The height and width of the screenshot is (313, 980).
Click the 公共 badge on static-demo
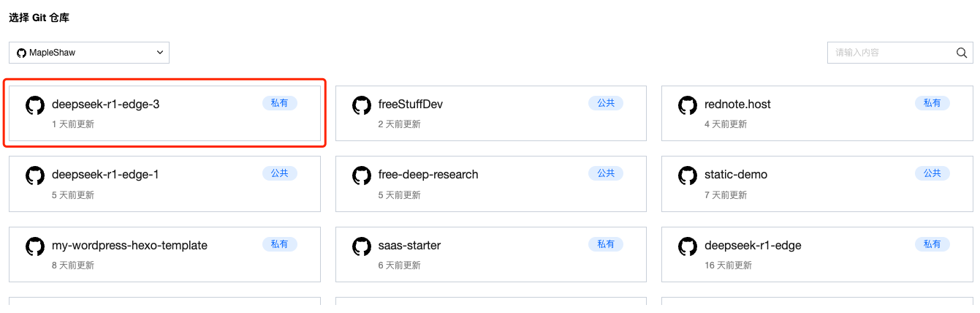[x=932, y=173]
